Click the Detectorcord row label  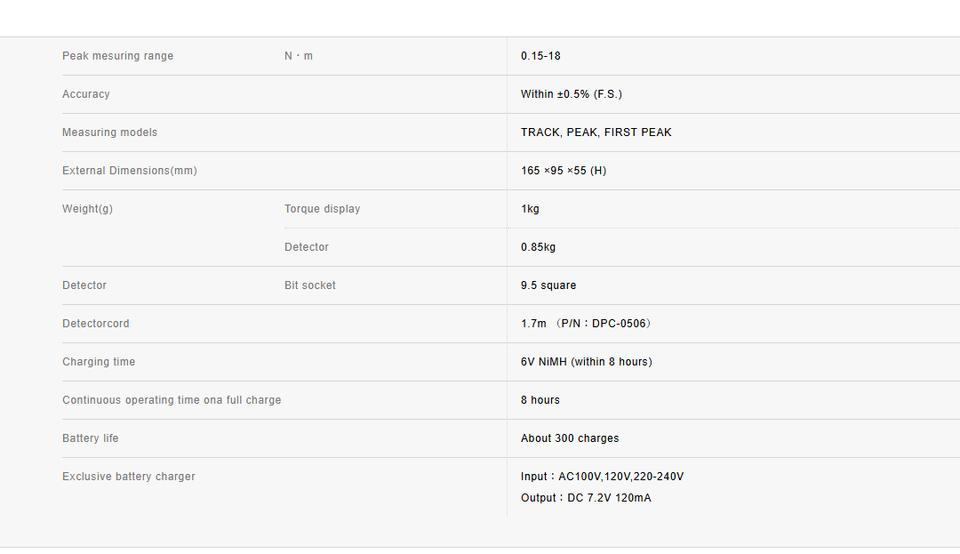(96, 324)
